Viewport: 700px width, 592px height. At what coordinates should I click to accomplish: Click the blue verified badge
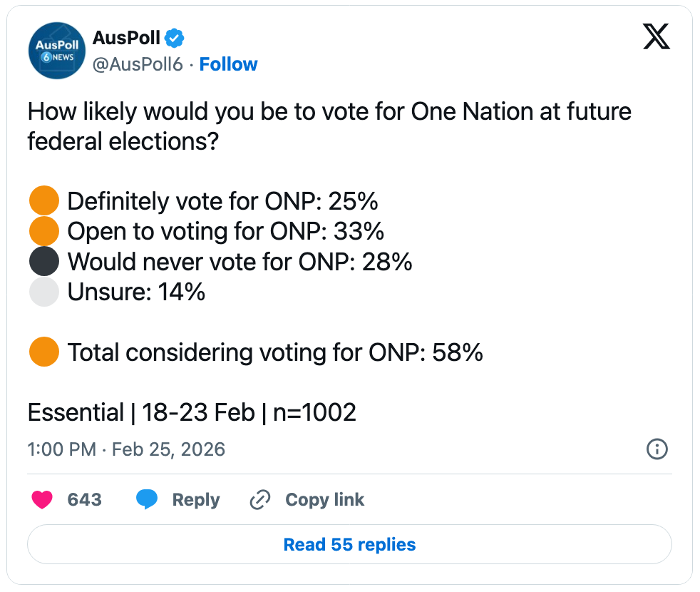tap(175, 38)
